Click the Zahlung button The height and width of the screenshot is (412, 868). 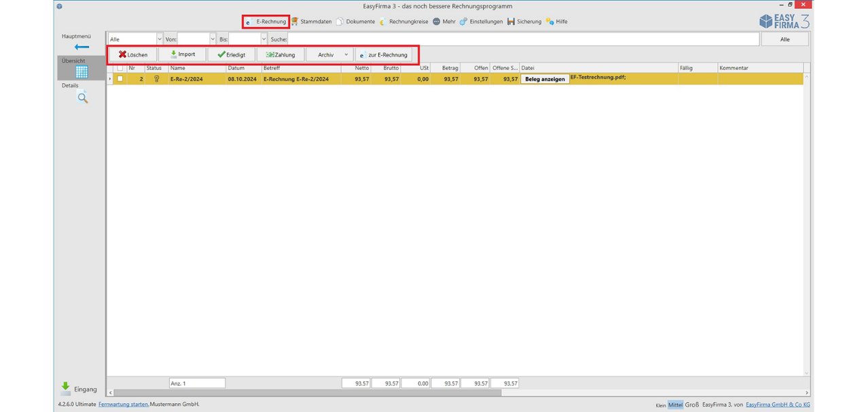click(281, 54)
